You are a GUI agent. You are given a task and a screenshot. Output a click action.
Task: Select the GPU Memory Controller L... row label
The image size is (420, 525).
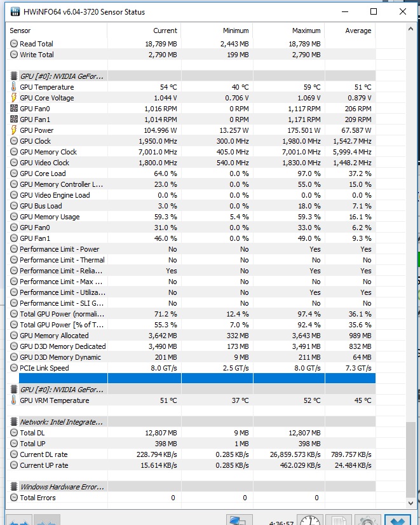pos(62,184)
